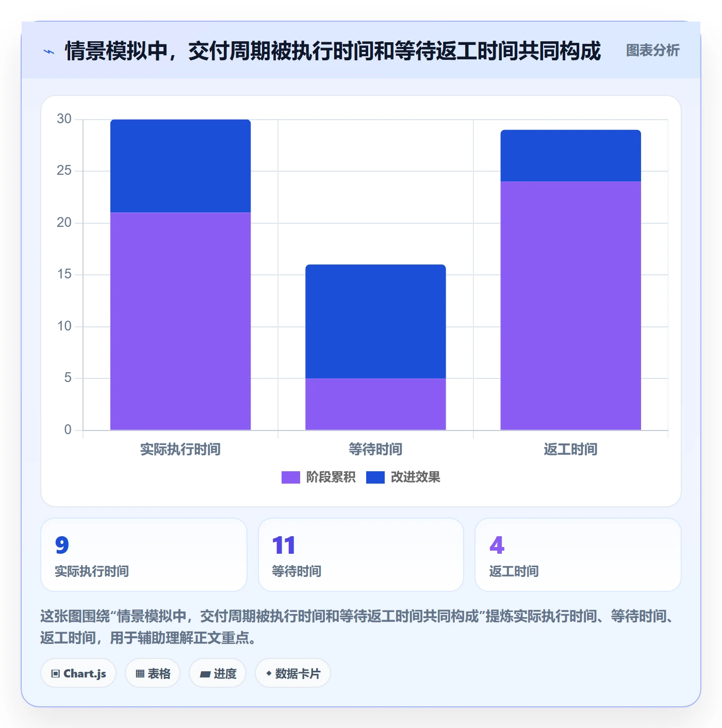Toggle the 阶段累积 legend swatch
Viewport: 722px width, 728px height.
click(290, 477)
